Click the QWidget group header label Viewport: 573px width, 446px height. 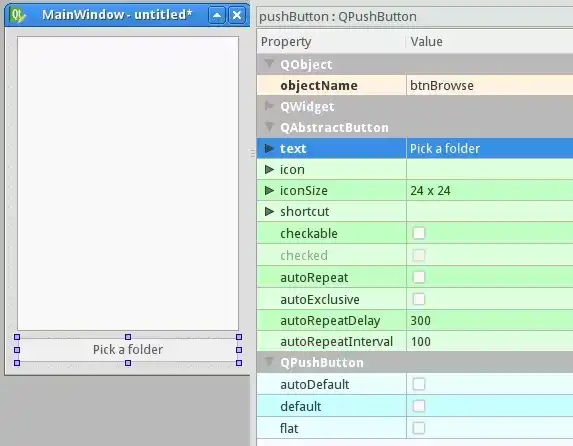click(307, 106)
